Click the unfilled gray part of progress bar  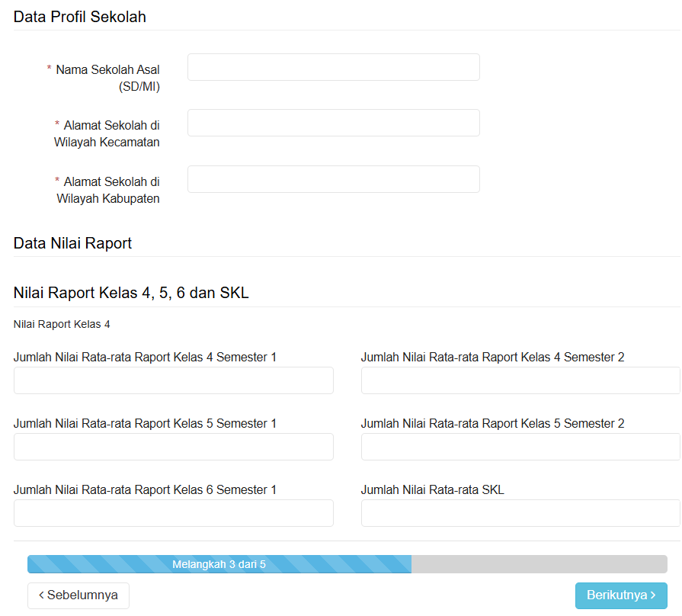pyautogui.click(x=540, y=564)
